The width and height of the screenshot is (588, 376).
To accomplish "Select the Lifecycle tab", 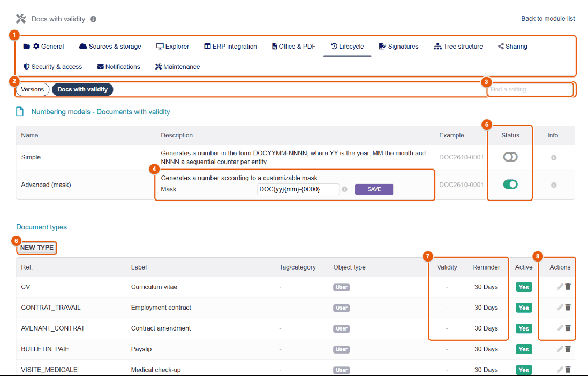I will pyautogui.click(x=347, y=47).
